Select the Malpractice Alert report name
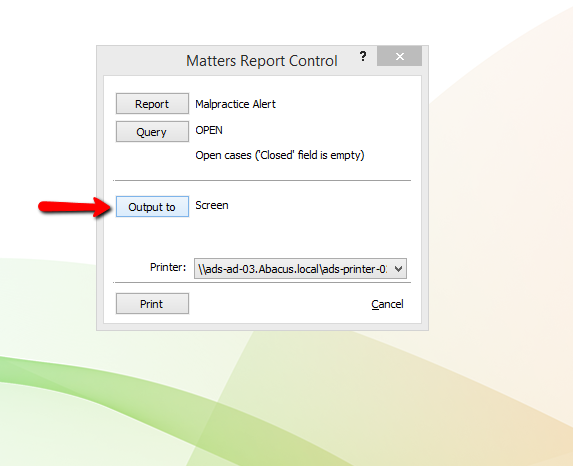 (x=235, y=104)
